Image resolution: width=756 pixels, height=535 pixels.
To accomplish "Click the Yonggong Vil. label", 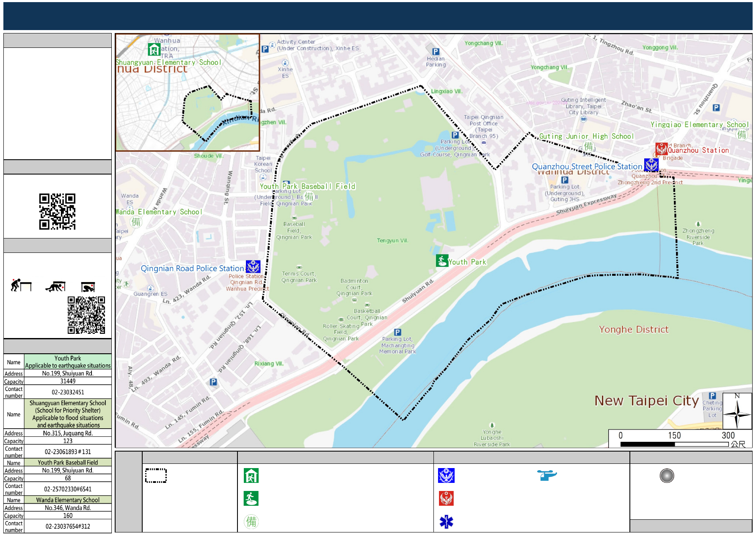I will pos(660,47).
